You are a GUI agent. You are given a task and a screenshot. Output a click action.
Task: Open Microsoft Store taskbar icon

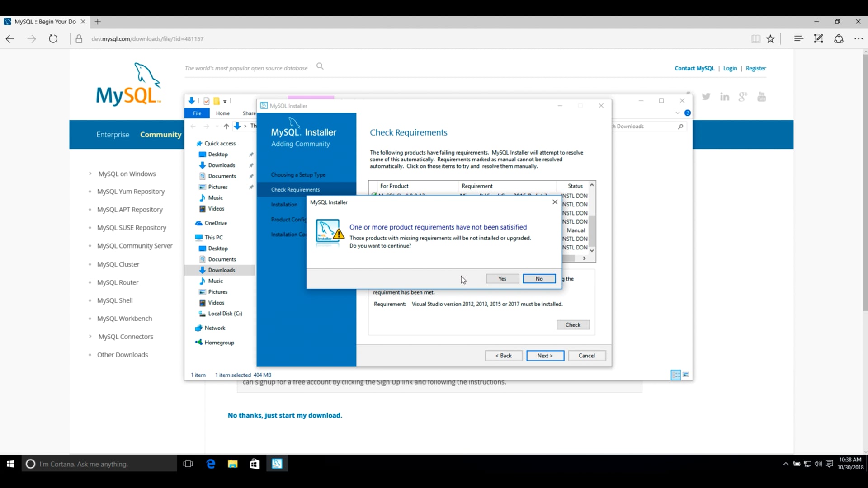coord(255,464)
